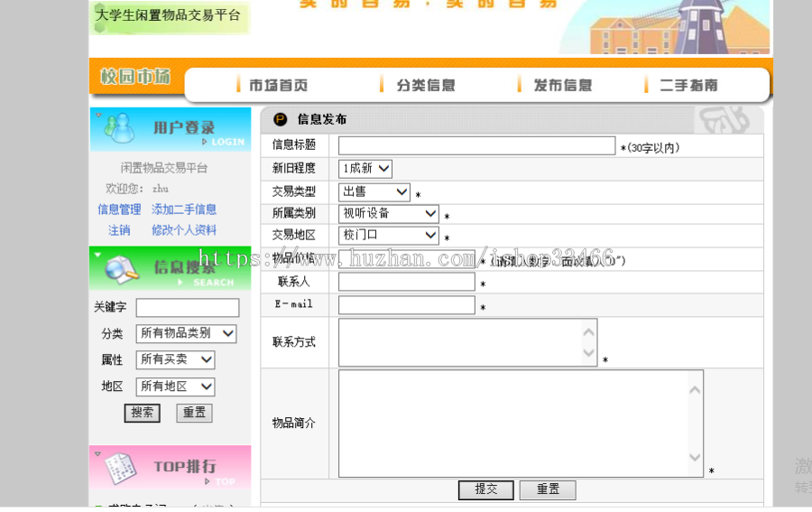Image resolution: width=812 pixels, height=512 pixels.
Task: Open the 修改个人资料 link
Action: 184,230
